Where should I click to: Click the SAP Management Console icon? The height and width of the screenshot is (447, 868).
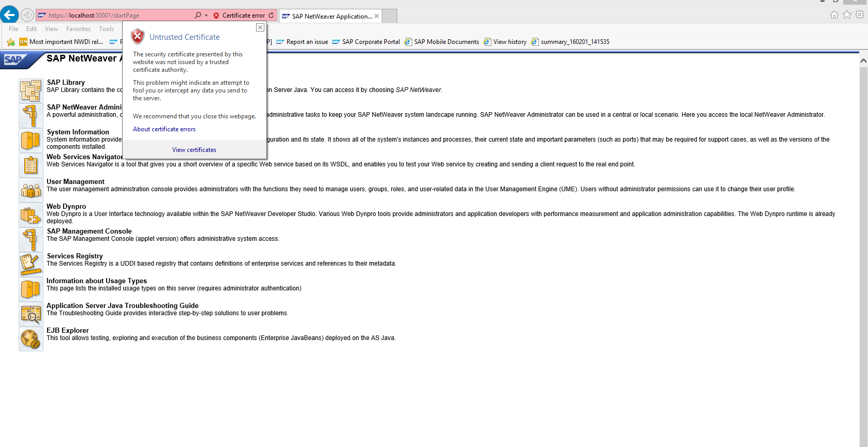pyautogui.click(x=31, y=239)
